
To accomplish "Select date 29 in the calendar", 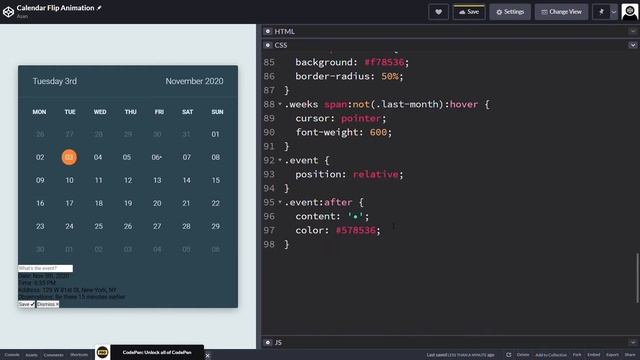I will [215, 226].
